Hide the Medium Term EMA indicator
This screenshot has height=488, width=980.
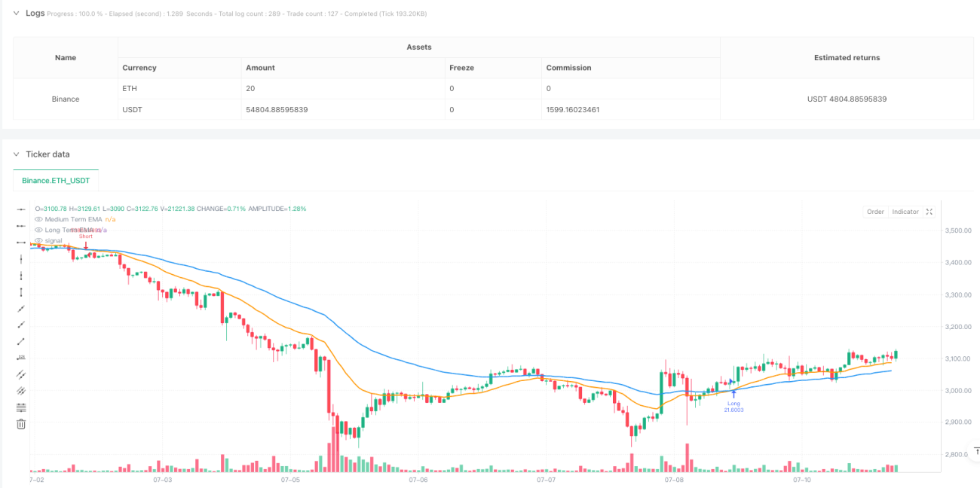(x=39, y=219)
